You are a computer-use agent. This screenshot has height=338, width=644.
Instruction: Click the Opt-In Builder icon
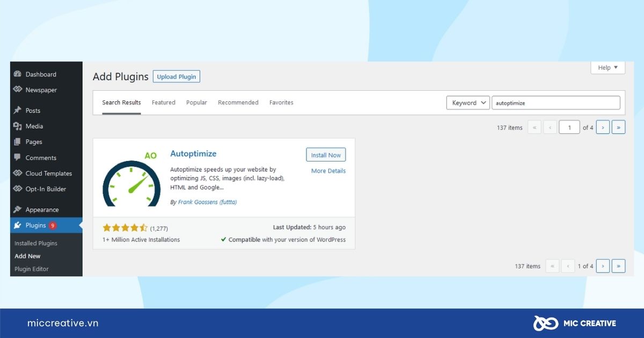[x=17, y=189]
